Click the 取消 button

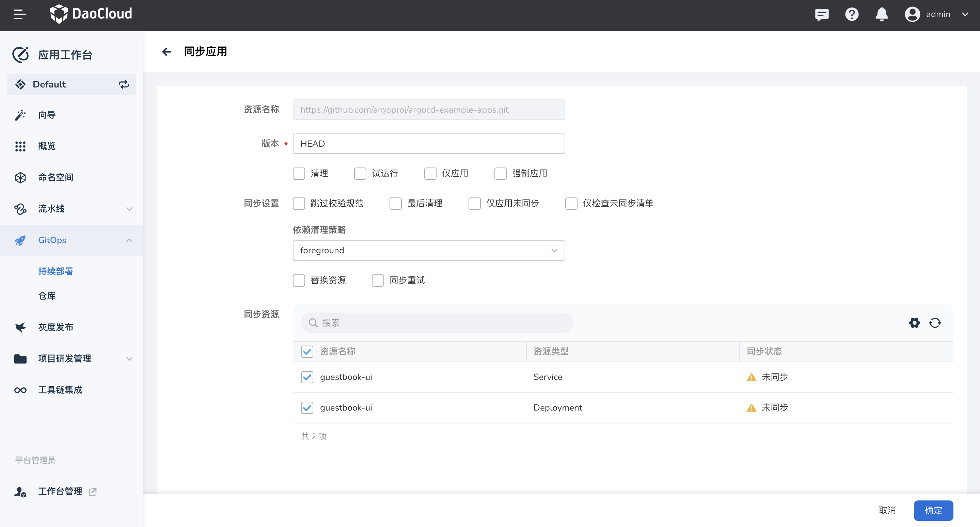point(887,510)
